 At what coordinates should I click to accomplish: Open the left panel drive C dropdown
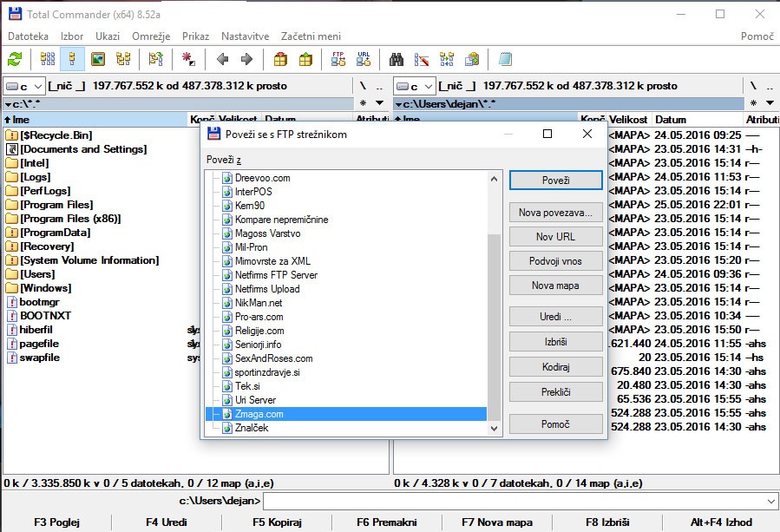[24, 86]
